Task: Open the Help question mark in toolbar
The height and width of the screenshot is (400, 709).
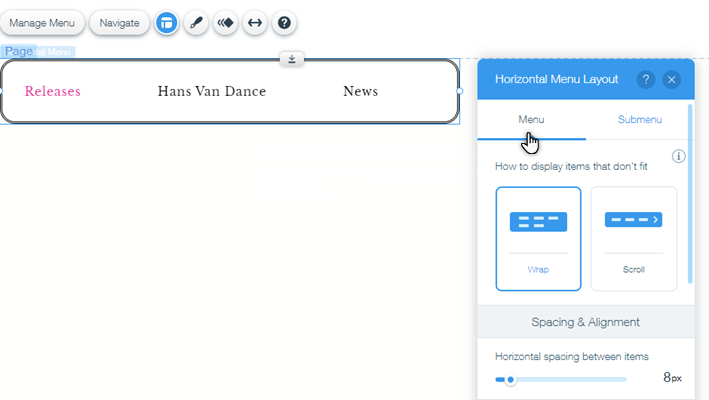Action: (284, 23)
